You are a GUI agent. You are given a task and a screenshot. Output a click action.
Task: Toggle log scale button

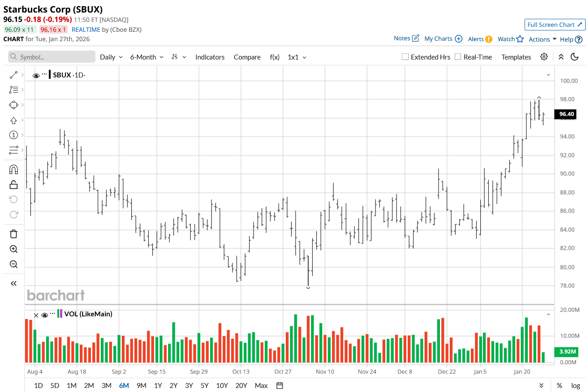click(x=576, y=386)
